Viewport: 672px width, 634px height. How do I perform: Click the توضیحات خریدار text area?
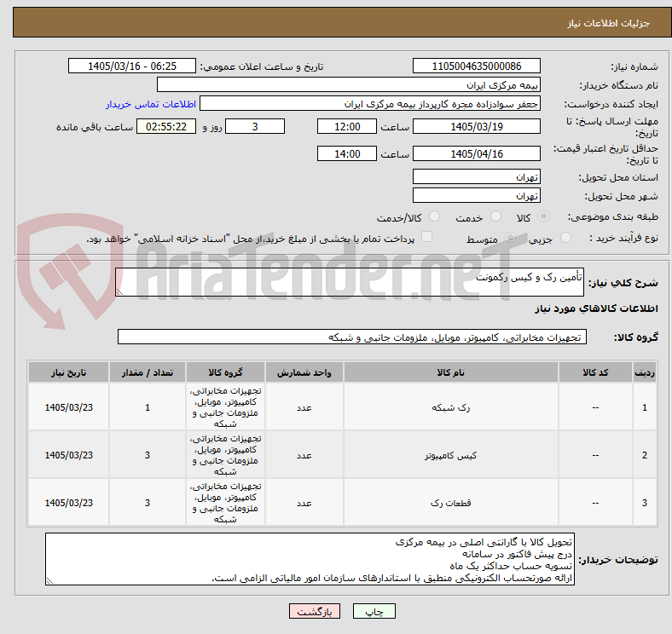(310, 559)
